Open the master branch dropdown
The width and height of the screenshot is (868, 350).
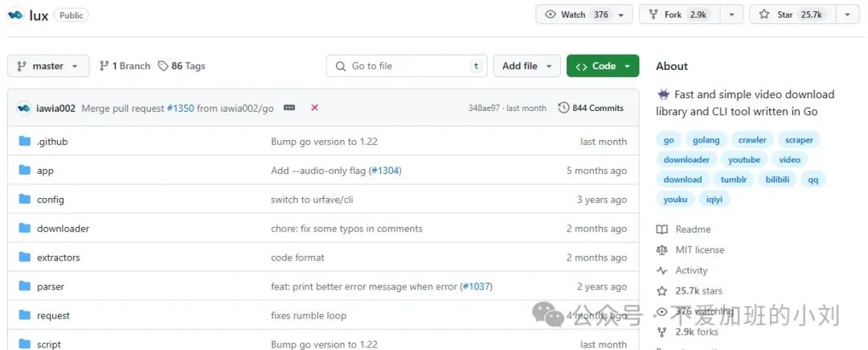coord(47,66)
